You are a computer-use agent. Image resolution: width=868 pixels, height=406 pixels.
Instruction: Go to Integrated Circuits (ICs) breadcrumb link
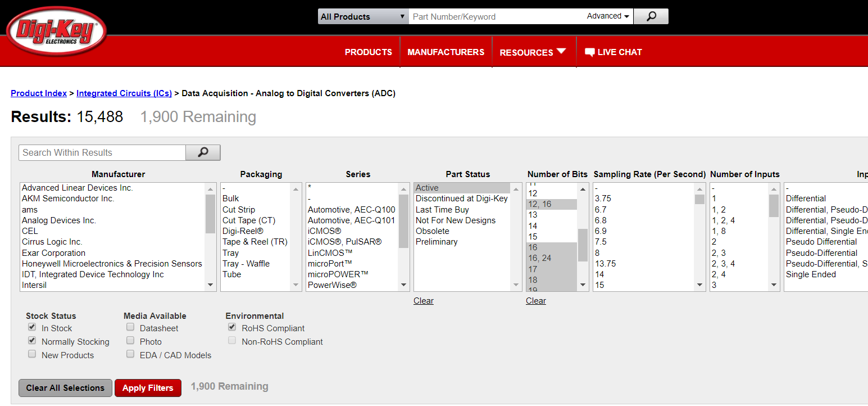pos(124,93)
